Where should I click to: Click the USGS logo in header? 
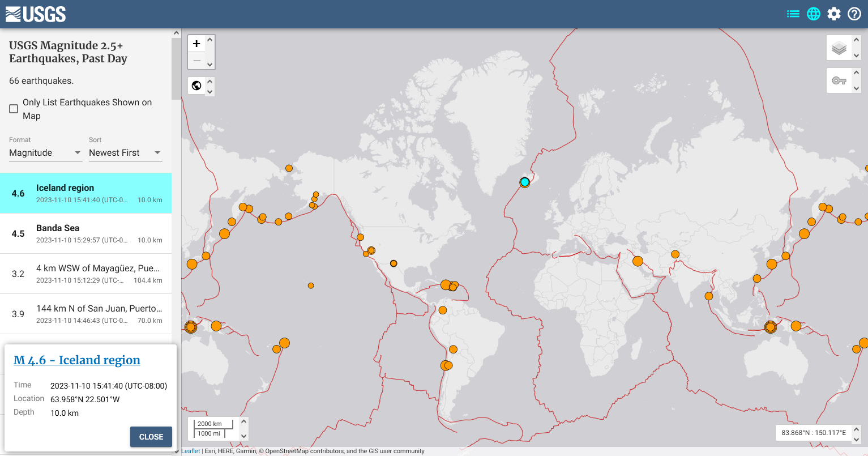[36, 14]
